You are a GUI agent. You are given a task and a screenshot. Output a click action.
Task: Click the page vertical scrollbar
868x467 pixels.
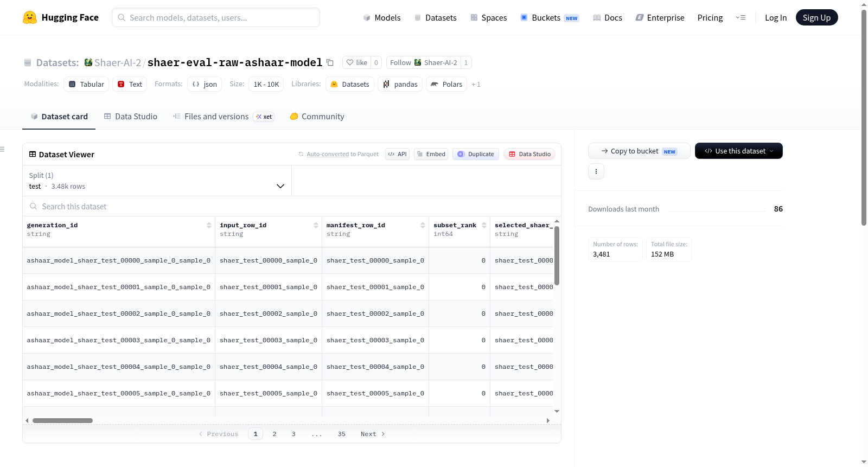pos(864,117)
